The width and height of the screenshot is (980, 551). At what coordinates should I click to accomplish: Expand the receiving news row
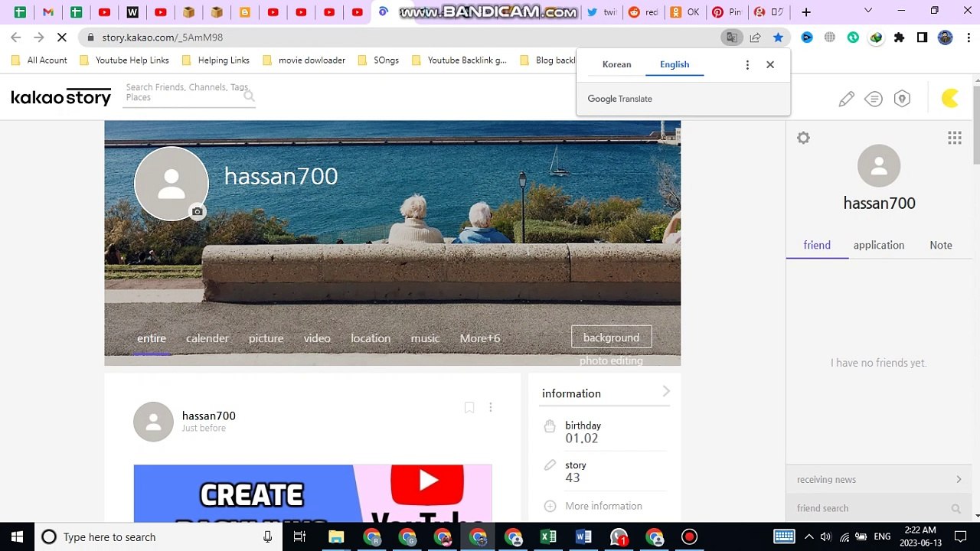point(879,480)
